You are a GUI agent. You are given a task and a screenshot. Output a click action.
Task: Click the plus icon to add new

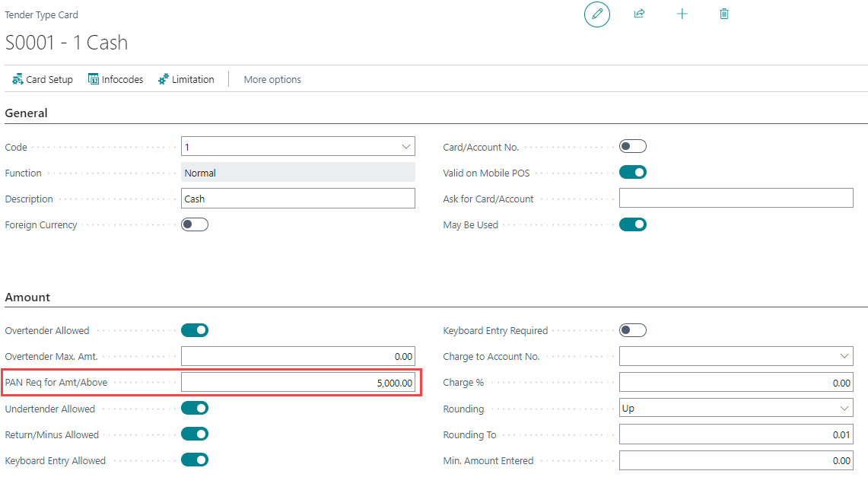pyautogui.click(x=682, y=14)
